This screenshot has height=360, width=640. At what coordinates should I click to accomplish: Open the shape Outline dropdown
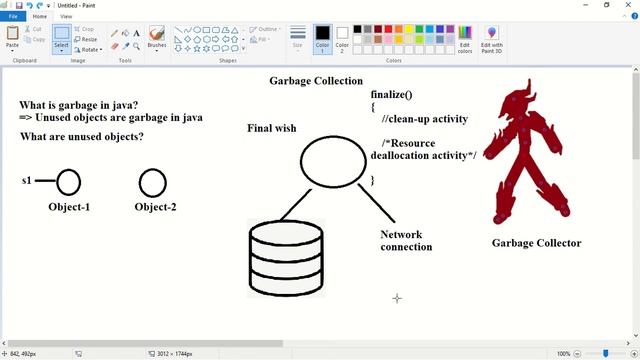pyautogui.click(x=265, y=29)
